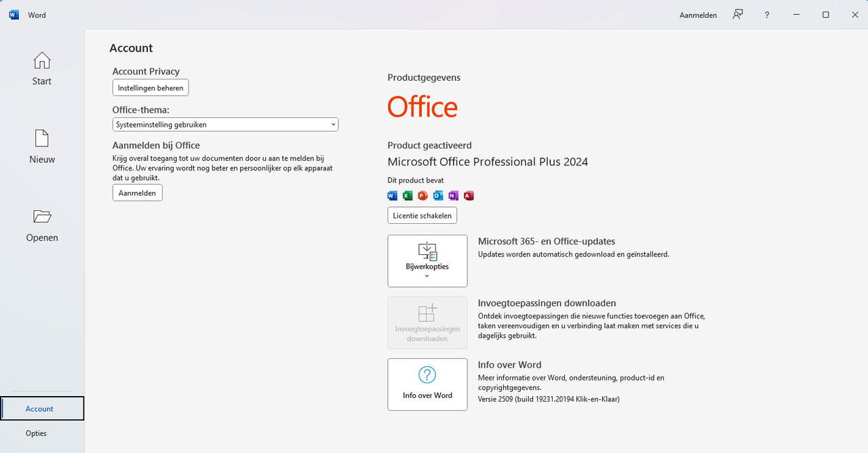The width and height of the screenshot is (868, 453).
Task: Click the PowerPoint app icon under product
Action: [422, 196]
